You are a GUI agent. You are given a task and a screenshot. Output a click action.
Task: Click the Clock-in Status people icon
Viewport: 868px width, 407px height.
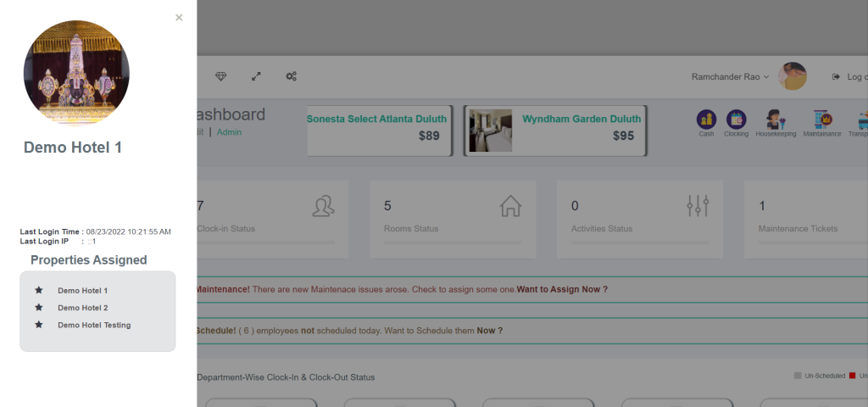[x=323, y=206]
